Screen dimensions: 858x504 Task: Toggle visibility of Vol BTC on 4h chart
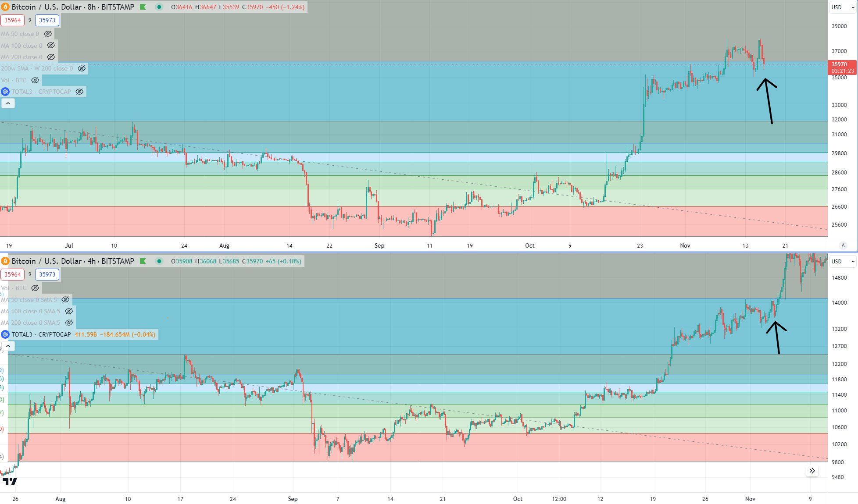pos(36,288)
